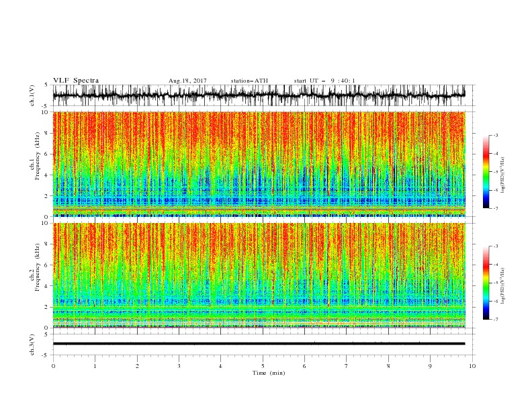Click the ch.1 frequency axis "4" tick label
The height and width of the screenshot is (411, 532).
coord(46,175)
